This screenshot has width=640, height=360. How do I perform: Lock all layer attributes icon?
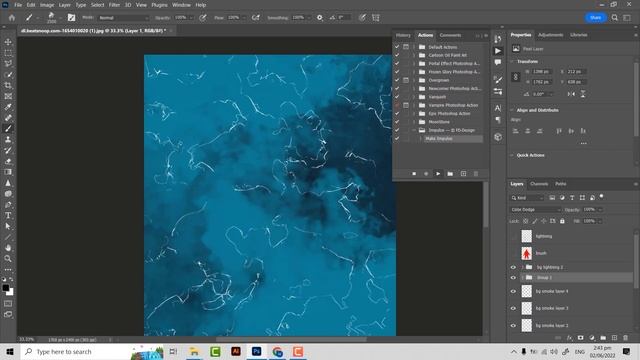coord(562,221)
